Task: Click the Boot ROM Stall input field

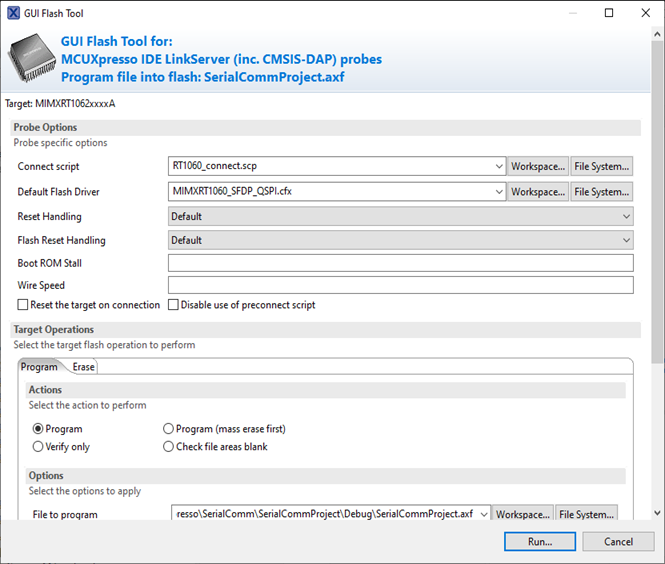Action: [x=400, y=264]
